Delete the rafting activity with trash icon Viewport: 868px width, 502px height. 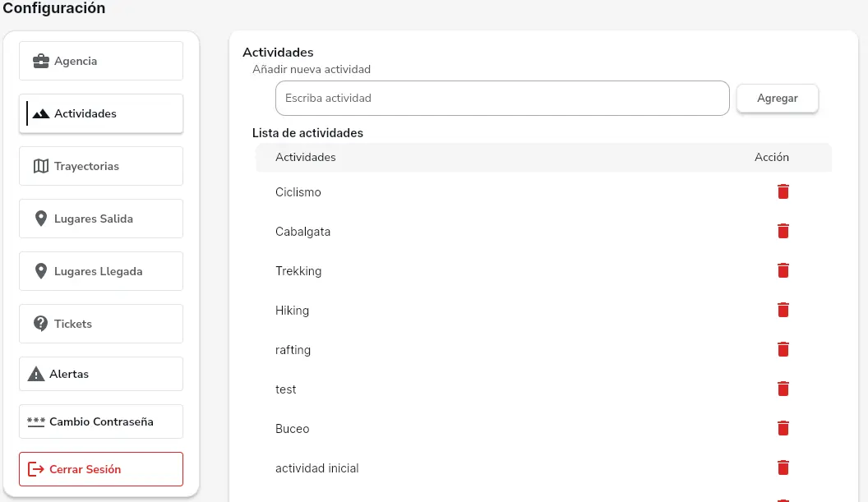(x=783, y=348)
